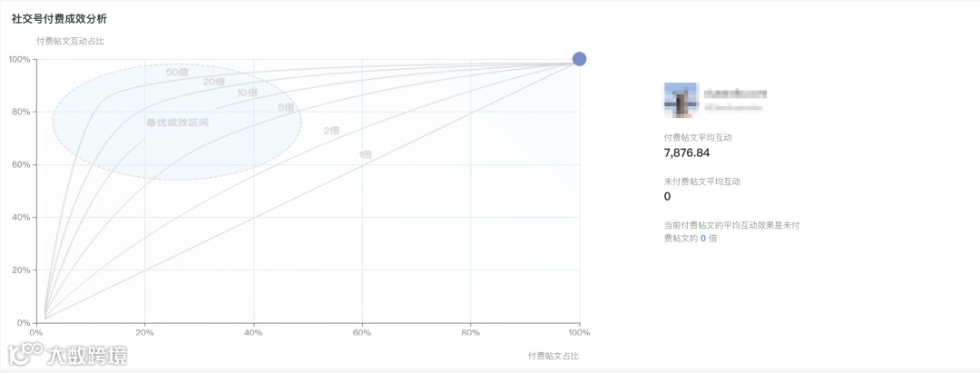Click the 10倍 curve label
Viewport: 980px width, 373px height.
pos(247,93)
